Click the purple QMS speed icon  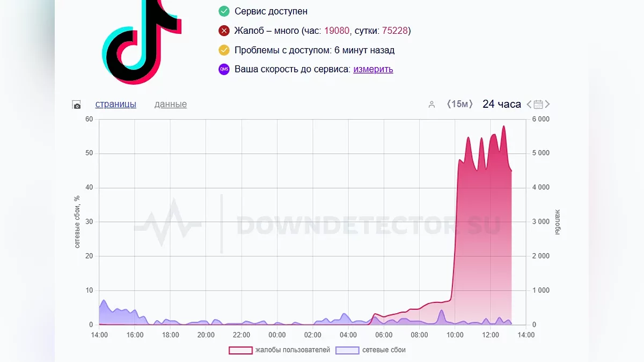(224, 69)
